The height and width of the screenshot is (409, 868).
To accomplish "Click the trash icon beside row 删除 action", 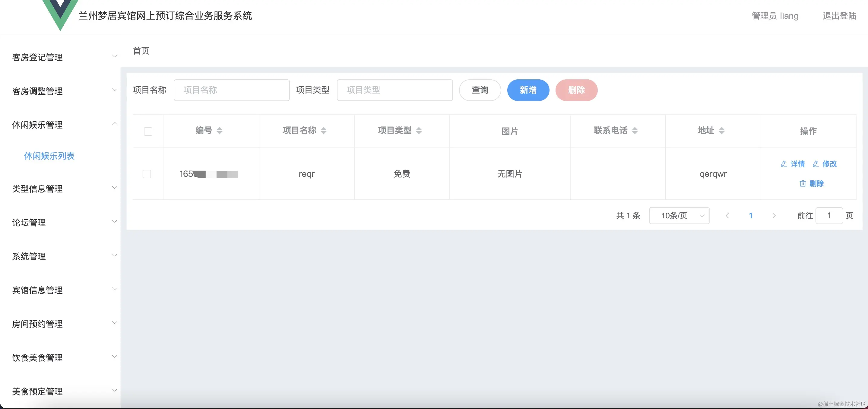I will [x=803, y=184].
